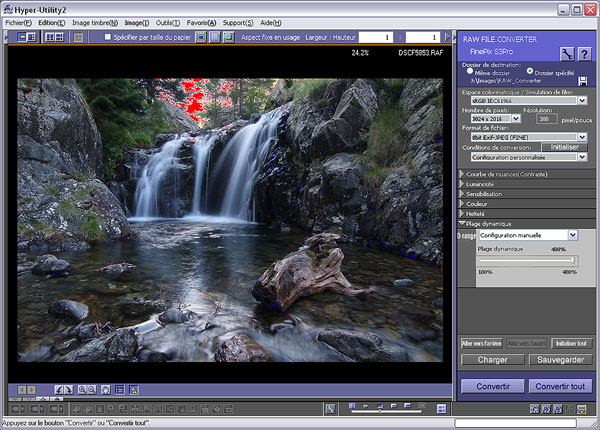Click the wrench settings icon

tap(565, 52)
